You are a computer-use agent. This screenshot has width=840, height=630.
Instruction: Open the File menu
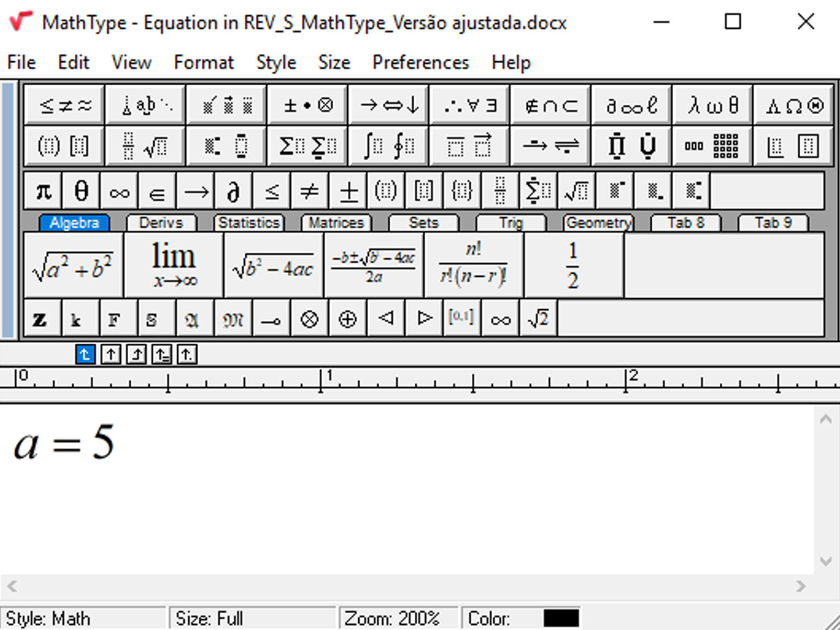21,62
